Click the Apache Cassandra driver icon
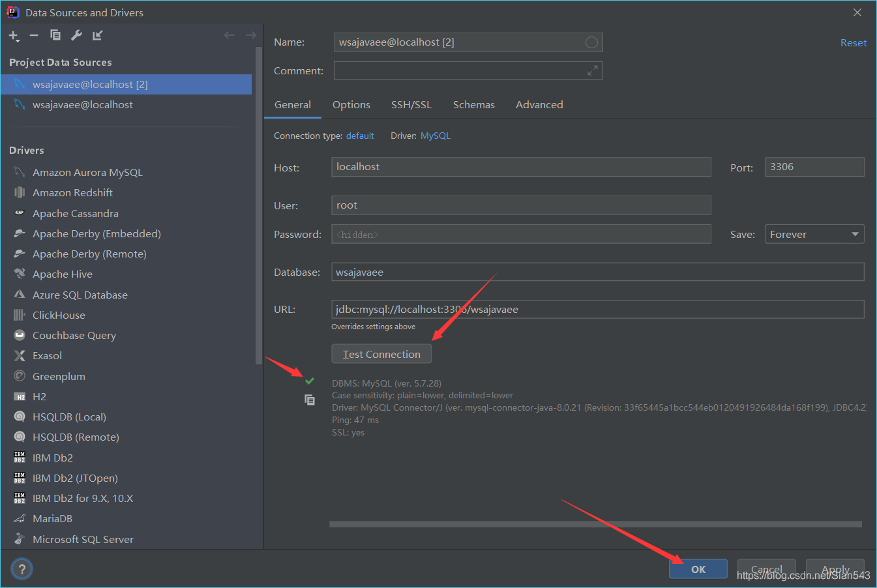 click(20, 213)
